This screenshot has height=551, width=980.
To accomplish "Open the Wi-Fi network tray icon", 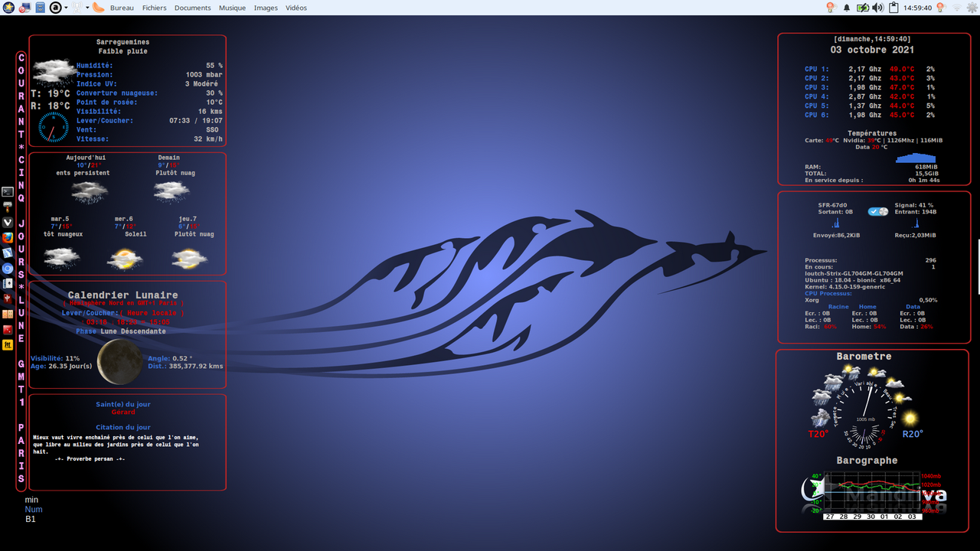I will [x=956, y=8].
